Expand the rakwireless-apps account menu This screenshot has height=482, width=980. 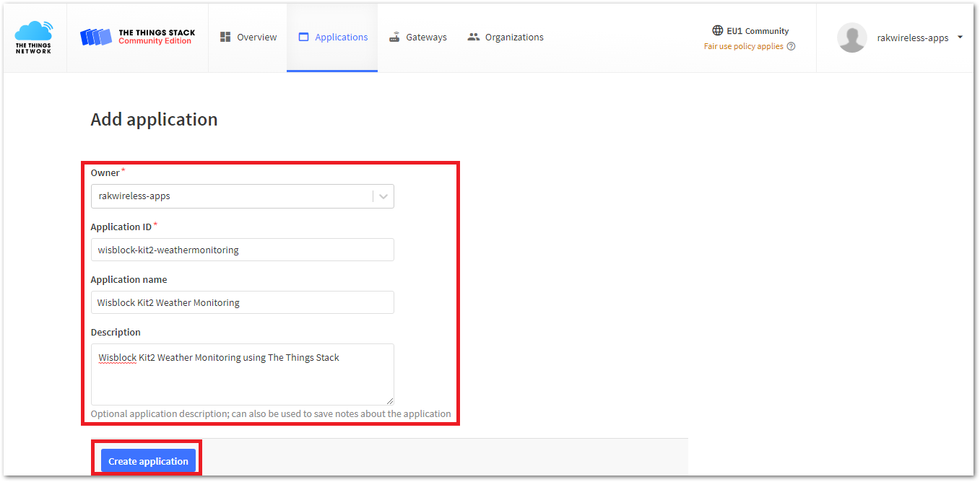click(x=960, y=38)
